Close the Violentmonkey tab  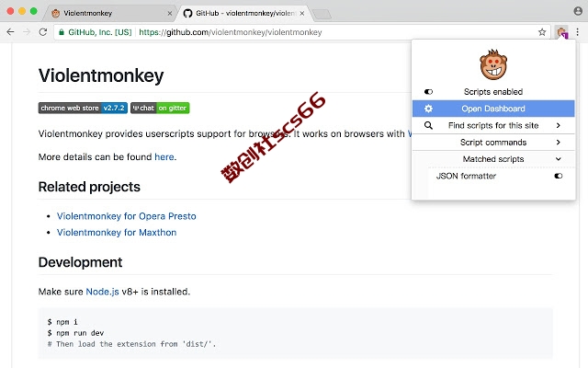pyautogui.click(x=169, y=13)
